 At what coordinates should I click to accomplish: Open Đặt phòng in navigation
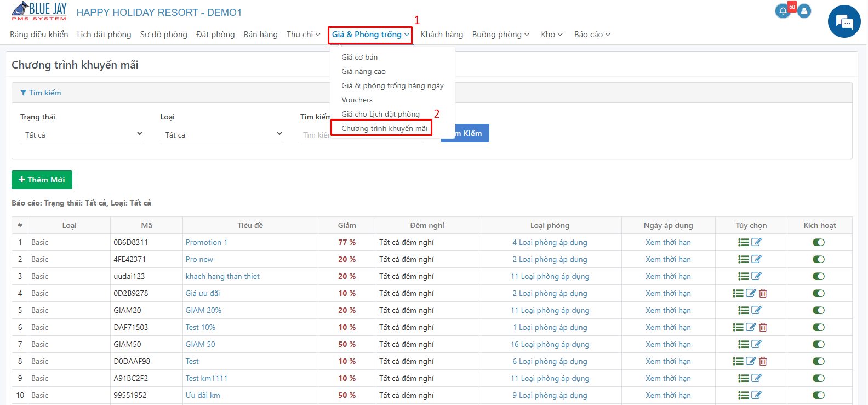[x=215, y=35]
